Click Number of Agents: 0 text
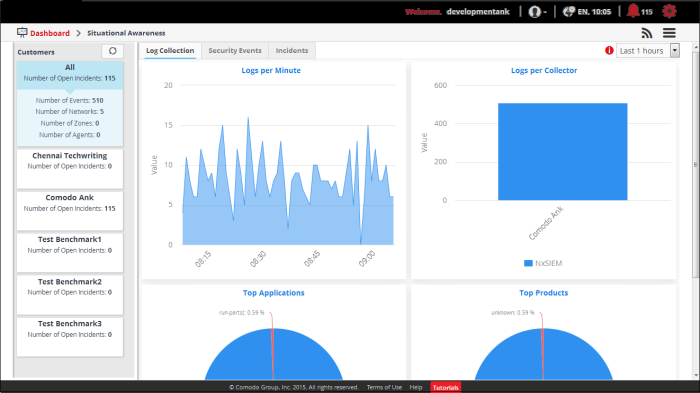 [69, 134]
